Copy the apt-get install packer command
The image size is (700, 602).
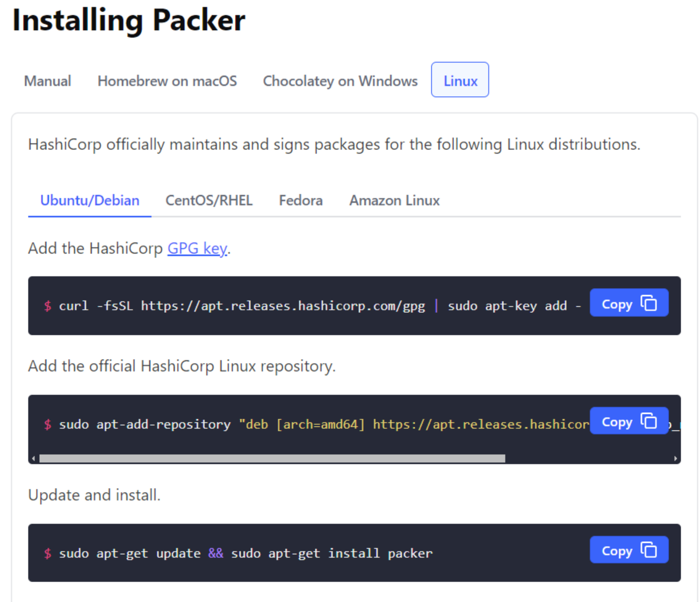pyautogui.click(x=629, y=550)
